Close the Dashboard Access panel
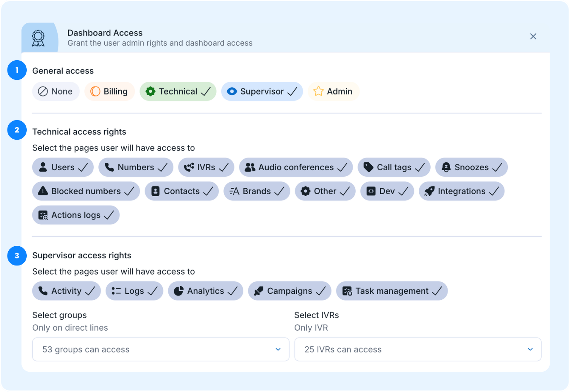 tap(533, 37)
